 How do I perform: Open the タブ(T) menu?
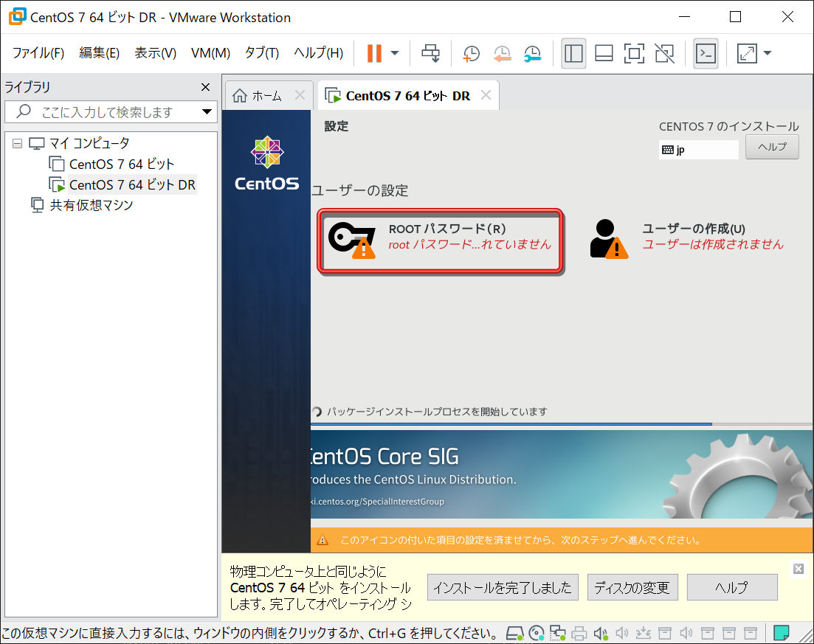tap(262, 53)
